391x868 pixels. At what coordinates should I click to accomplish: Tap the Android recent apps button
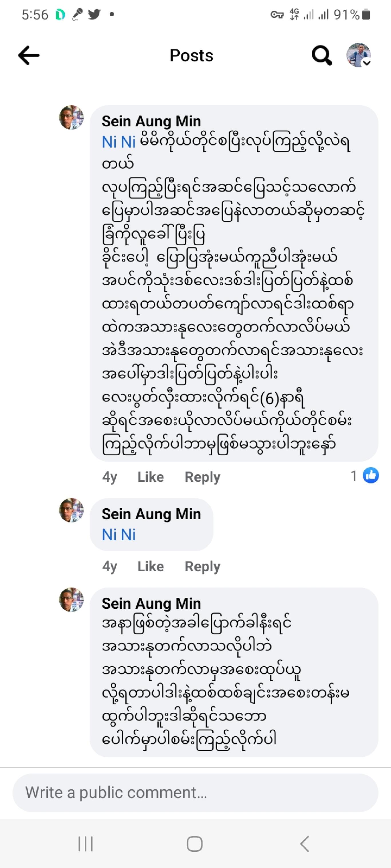pos(85,844)
